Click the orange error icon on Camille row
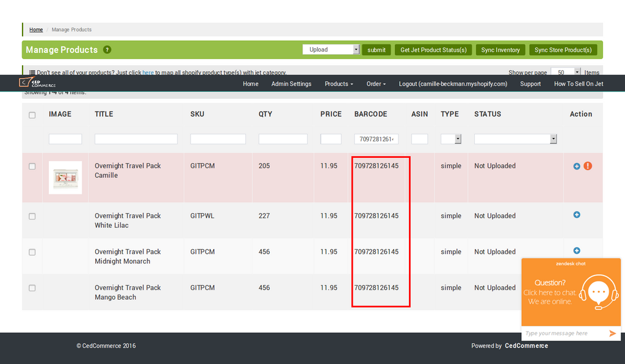Screen dimensions: 625x364 588,166
